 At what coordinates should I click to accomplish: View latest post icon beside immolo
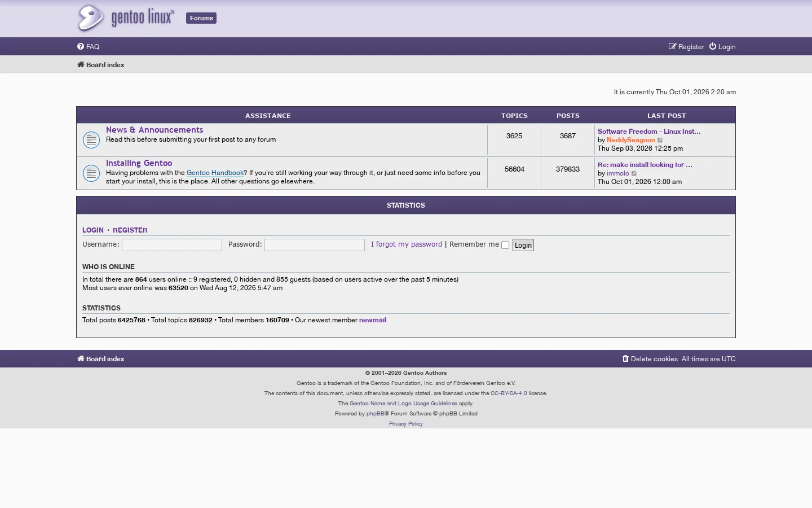pos(634,173)
